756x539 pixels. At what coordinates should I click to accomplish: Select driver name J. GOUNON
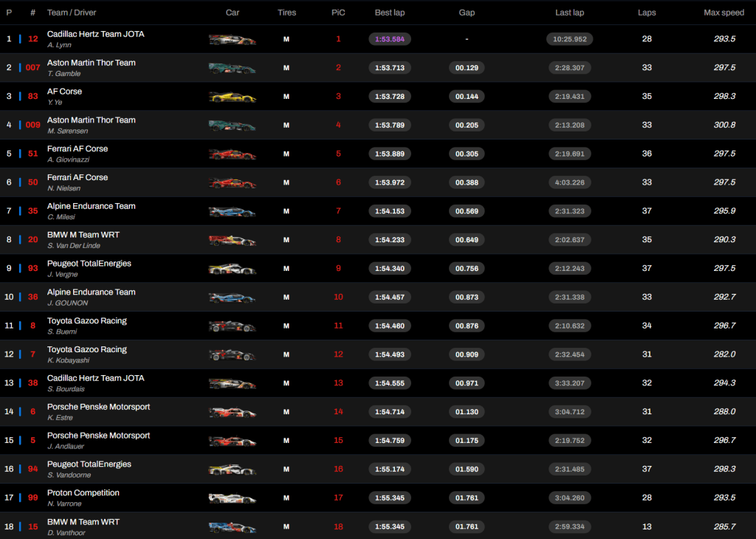[67, 303]
